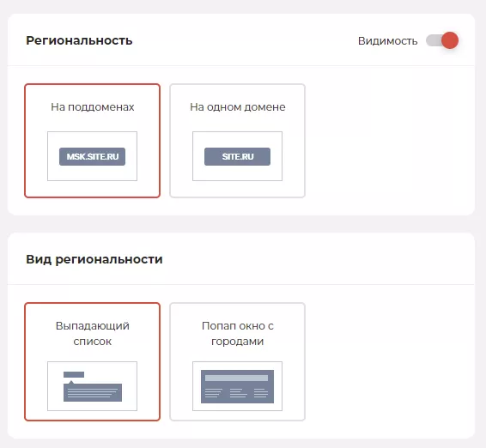Click the light header bar in popup illustration
Image resolution: width=486 pixels, height=448 pixels.
click(236, 378)
